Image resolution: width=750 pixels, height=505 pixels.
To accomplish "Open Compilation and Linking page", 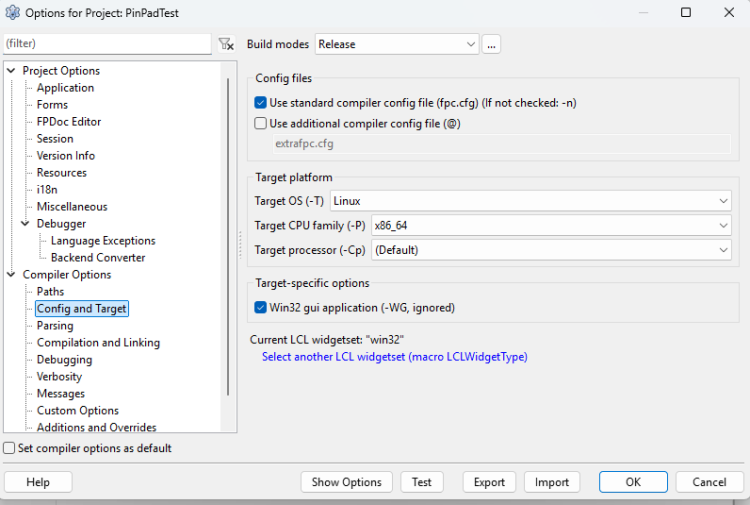I will (98, 342).
